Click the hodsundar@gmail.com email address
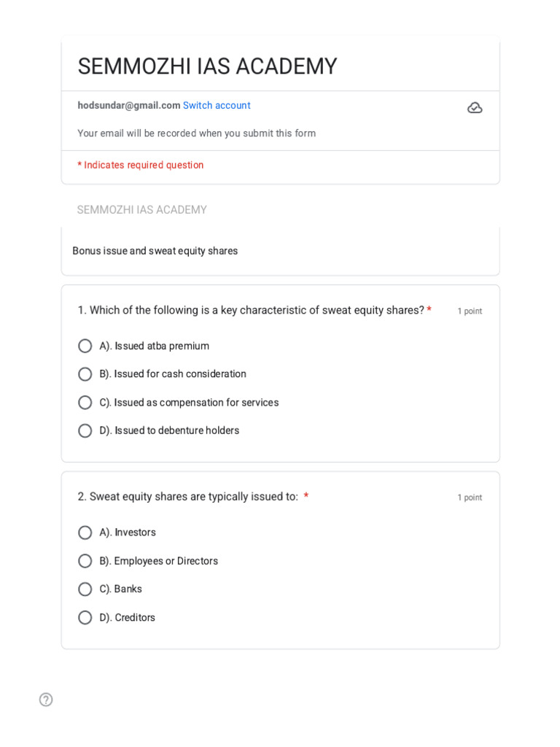Viewport: 560px width, 747px height. coord(129,105)
